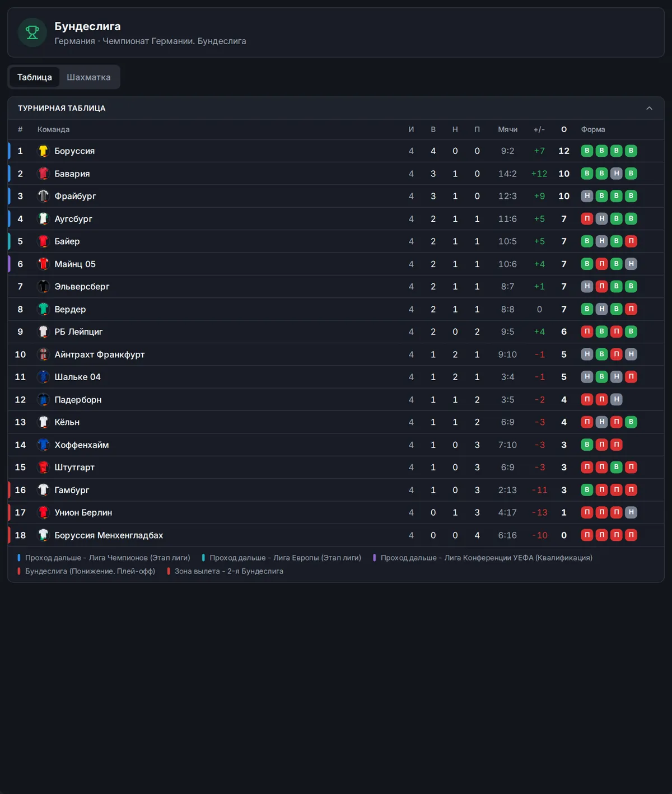Click Фрайбург's +9 goal difference
This screenshot has height=794, width=672.
[539, 196]
